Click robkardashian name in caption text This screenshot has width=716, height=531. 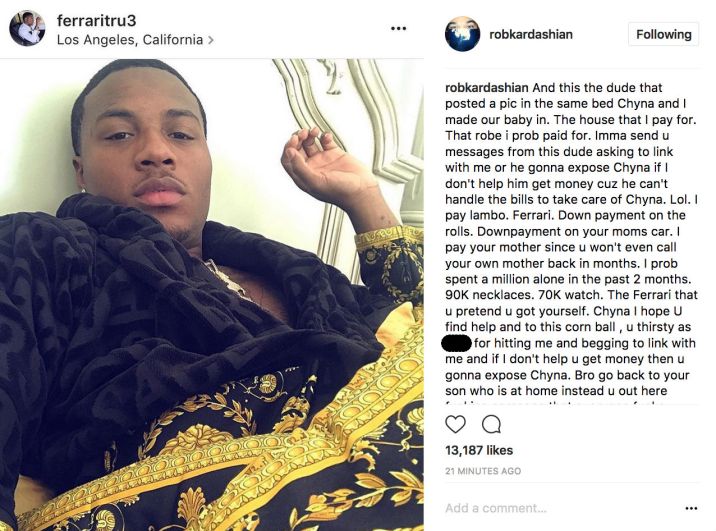coord(487,88)
